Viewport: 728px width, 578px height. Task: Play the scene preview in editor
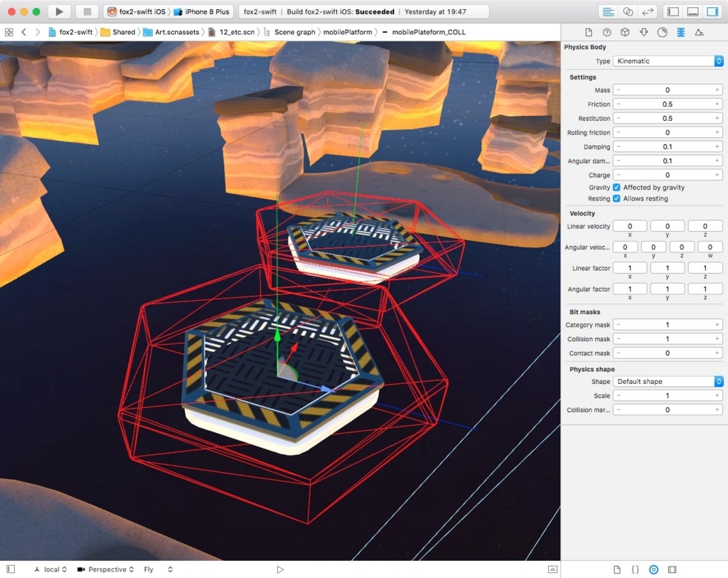pos(280,569)
